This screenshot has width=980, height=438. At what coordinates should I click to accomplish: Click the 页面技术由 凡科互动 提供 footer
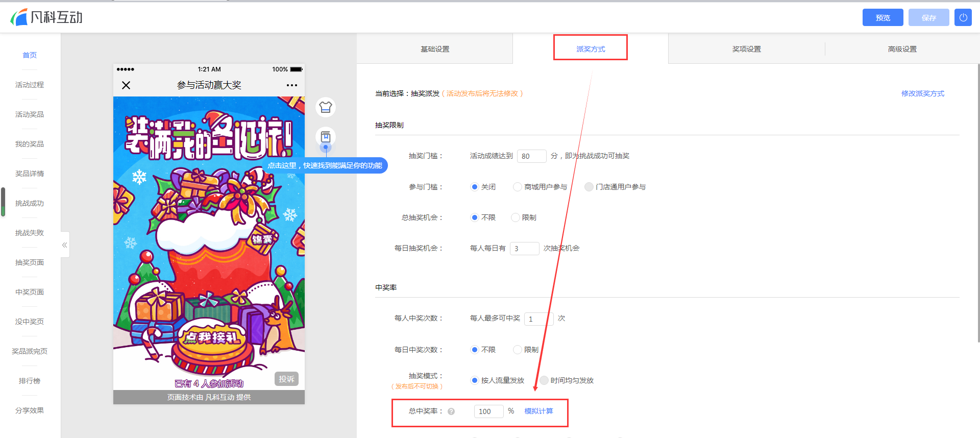coord(209,397)
